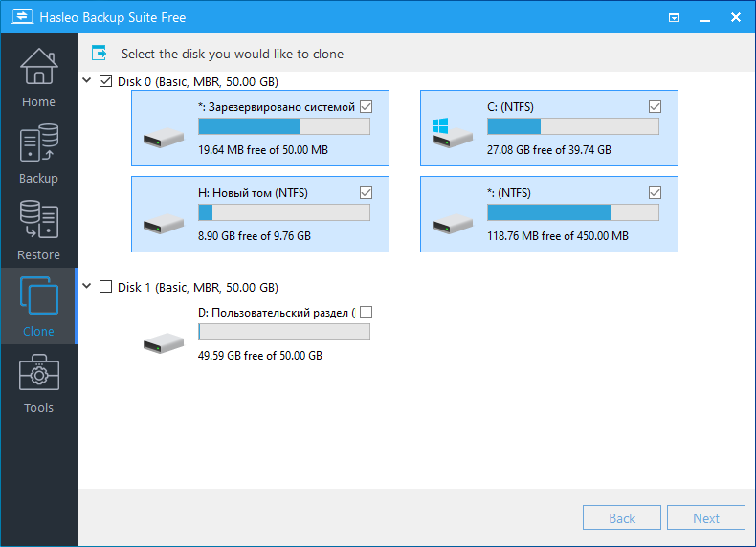The image size is (756, 547).
Task: Open the Tools toolbox icon
Action: click(x=38, y=373)
